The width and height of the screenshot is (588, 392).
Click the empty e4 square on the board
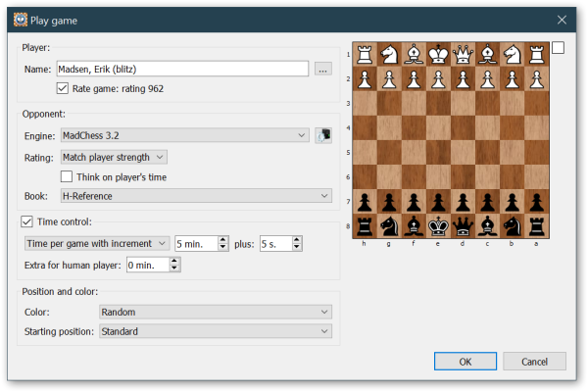pos(438,128)
